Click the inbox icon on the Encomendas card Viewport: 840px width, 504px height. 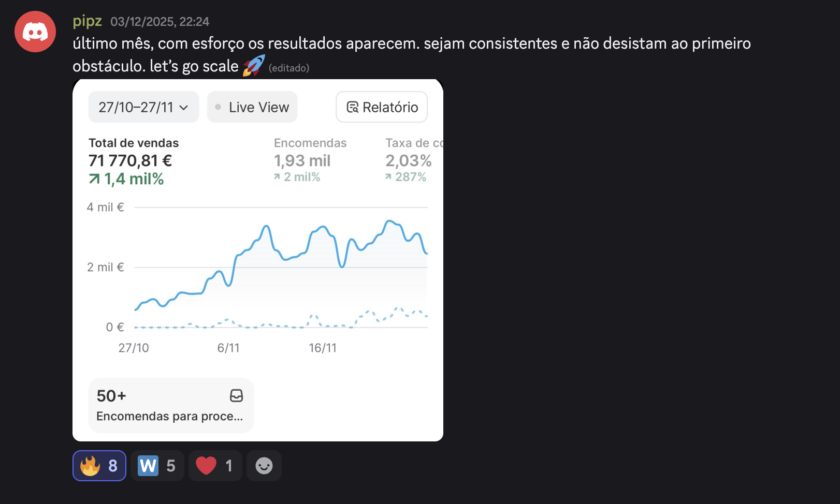236,396
